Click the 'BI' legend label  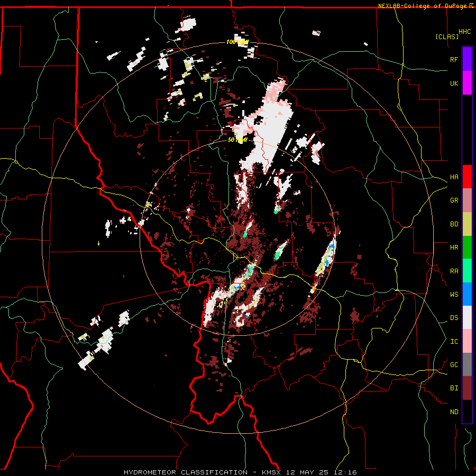pyautogui.click(x=454, y=388)
